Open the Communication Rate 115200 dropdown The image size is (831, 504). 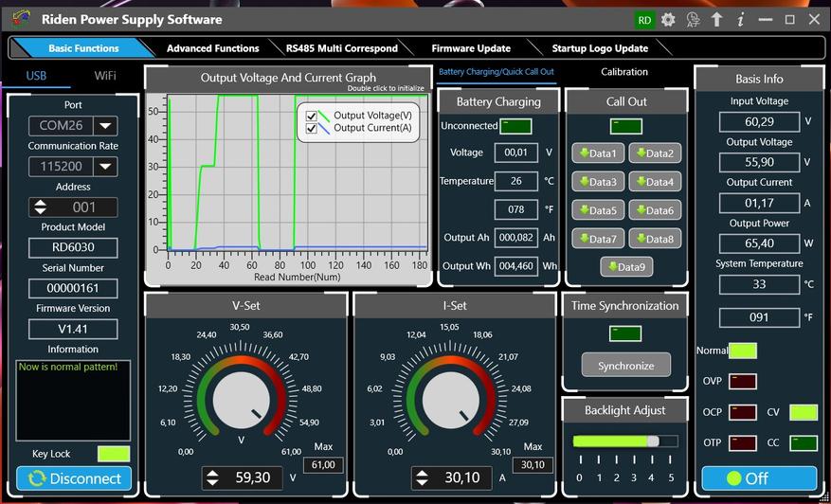click(x=105, y=167)
